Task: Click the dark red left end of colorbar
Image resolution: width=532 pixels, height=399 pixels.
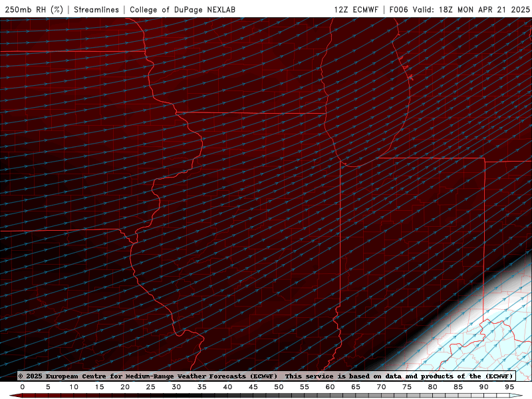Action: [x=17, y=396]
